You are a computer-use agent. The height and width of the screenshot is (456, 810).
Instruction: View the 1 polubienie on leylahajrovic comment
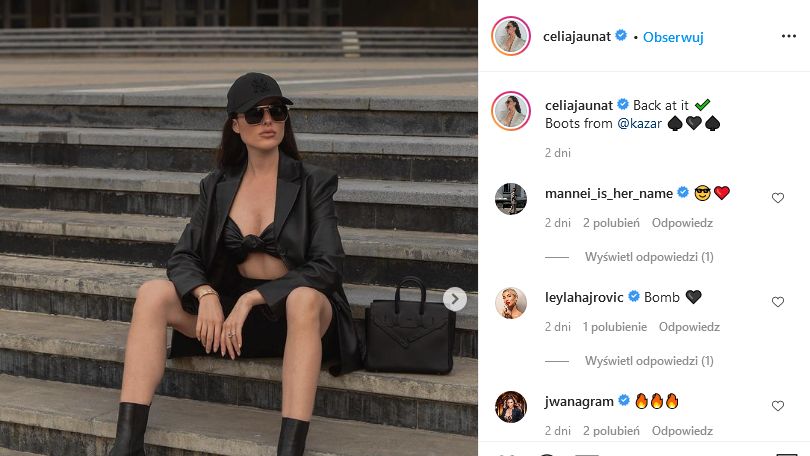615,327
